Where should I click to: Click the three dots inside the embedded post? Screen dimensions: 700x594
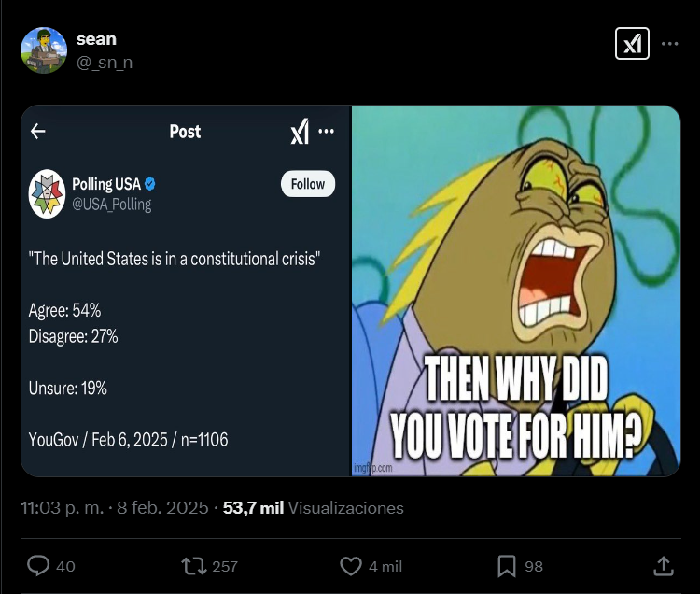tap(326, 132)
